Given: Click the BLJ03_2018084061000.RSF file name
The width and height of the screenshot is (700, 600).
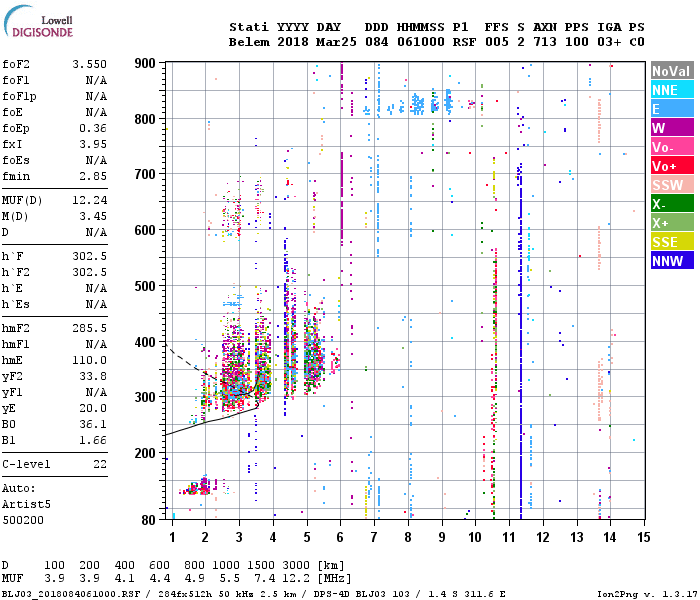Looking at the screenshot, I should click(71, 594).
